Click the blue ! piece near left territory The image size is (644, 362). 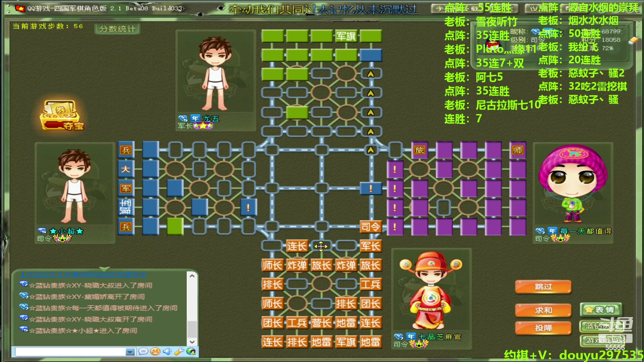pyautogui.click(x=249, y=207)
